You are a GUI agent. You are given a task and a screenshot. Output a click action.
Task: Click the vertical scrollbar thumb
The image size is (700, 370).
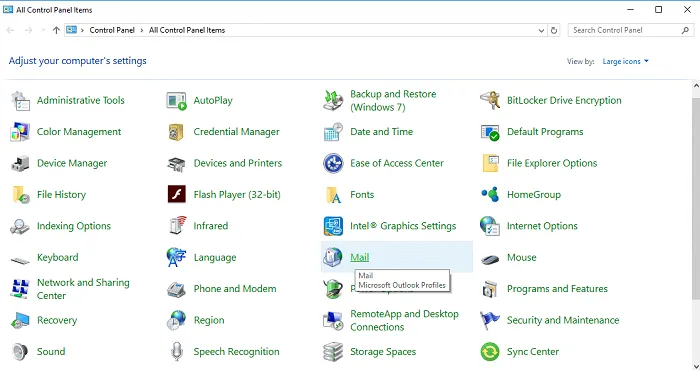[x=696, y=198]
